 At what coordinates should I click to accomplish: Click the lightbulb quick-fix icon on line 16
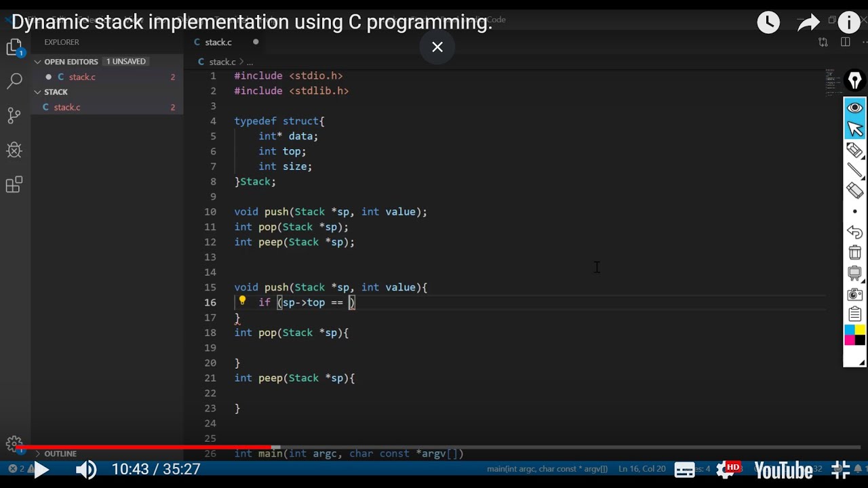tap(242, 301)
